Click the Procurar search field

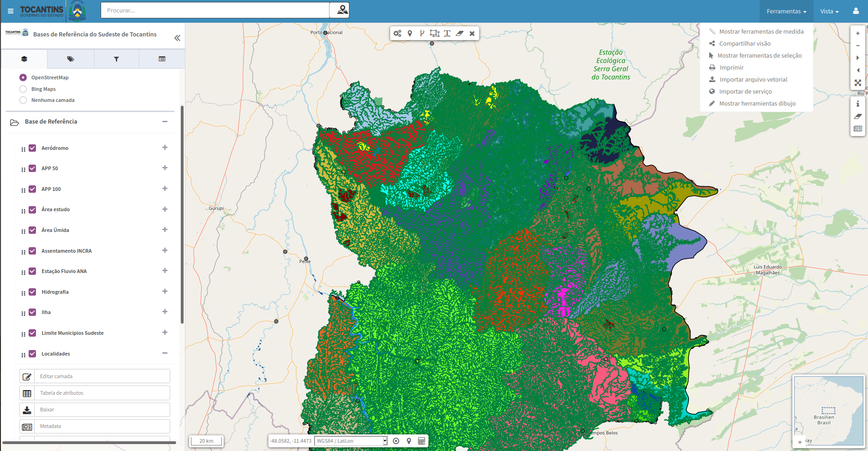click(215, 10)
